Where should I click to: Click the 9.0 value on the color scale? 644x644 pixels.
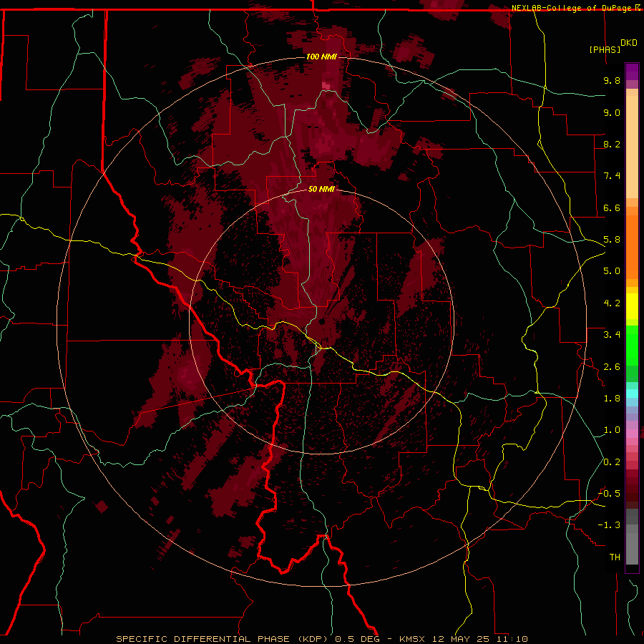tap(612, 112)
